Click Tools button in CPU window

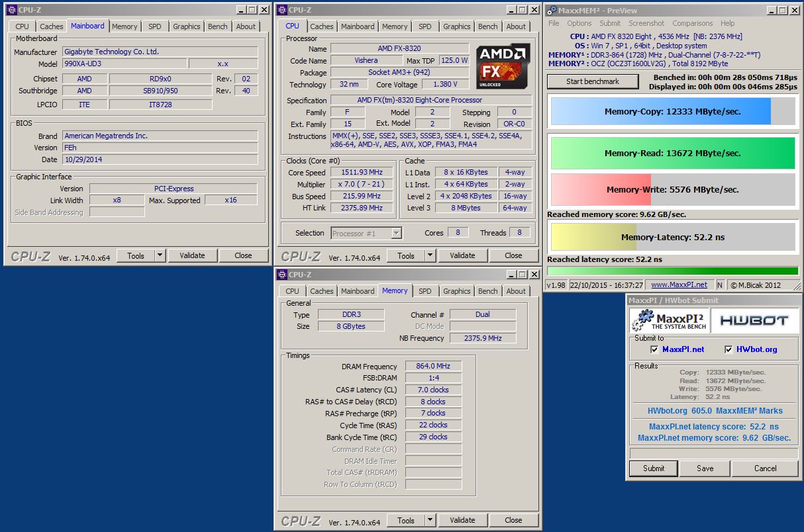(x=406, y=255)
